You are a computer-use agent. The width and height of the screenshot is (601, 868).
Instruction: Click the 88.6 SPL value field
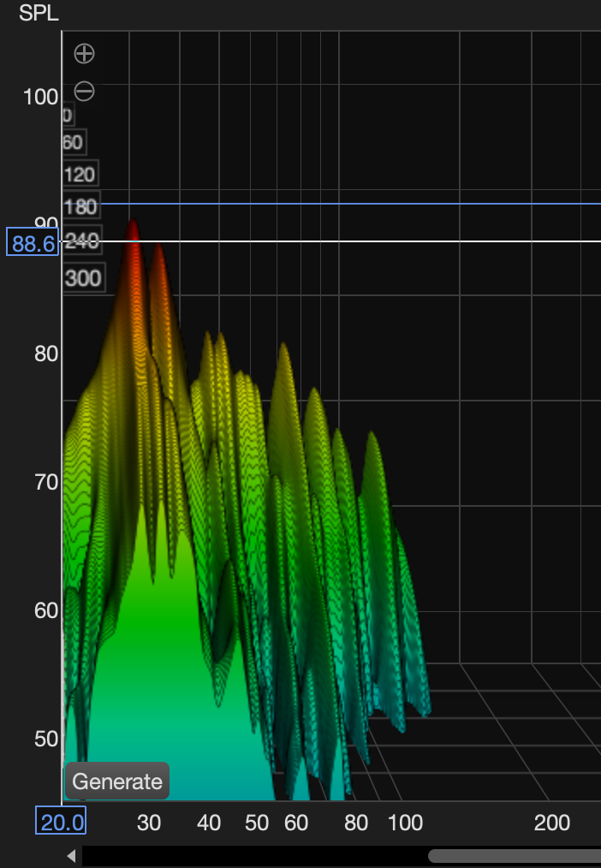33,244
